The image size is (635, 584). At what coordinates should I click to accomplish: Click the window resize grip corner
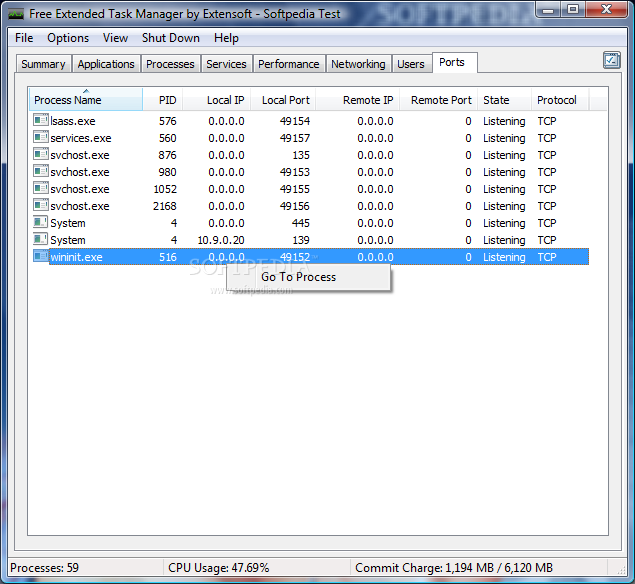pos(621,569)
